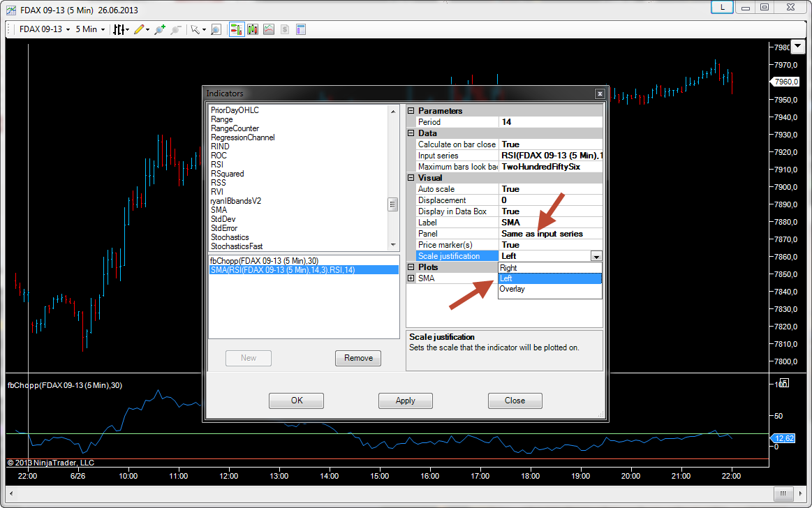Open the cursor pointer type menu
This screenshot has width=812, height=508.
pyautogui.click(x=198, y=29)
